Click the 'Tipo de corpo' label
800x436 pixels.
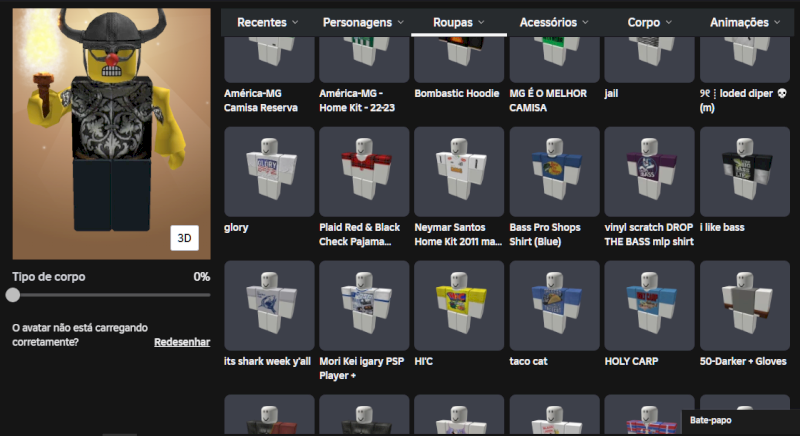pos(49,277)
